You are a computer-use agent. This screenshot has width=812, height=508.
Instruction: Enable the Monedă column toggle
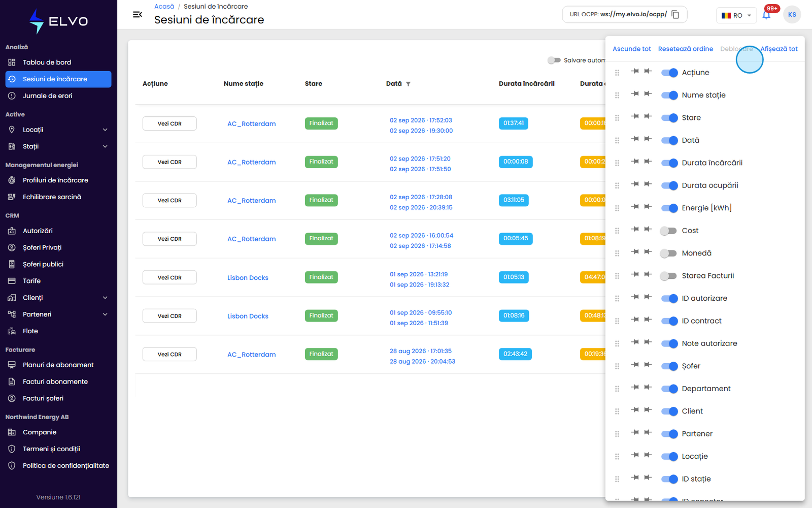[668, 253]
